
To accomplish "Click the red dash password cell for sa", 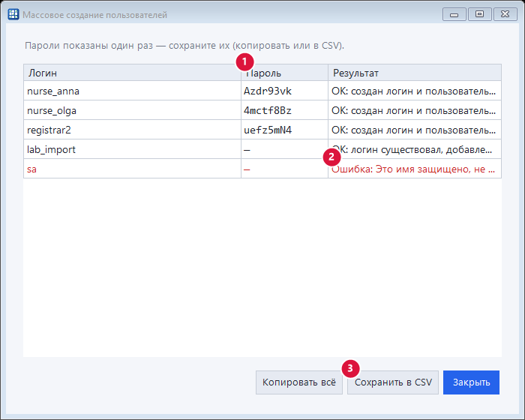I will pos(284,169).
